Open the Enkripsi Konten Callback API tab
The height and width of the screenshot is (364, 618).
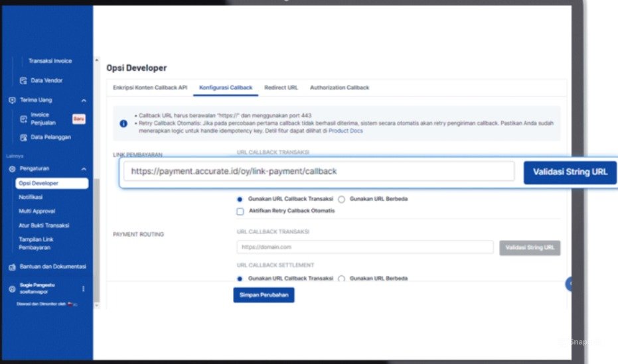[150, 88]
